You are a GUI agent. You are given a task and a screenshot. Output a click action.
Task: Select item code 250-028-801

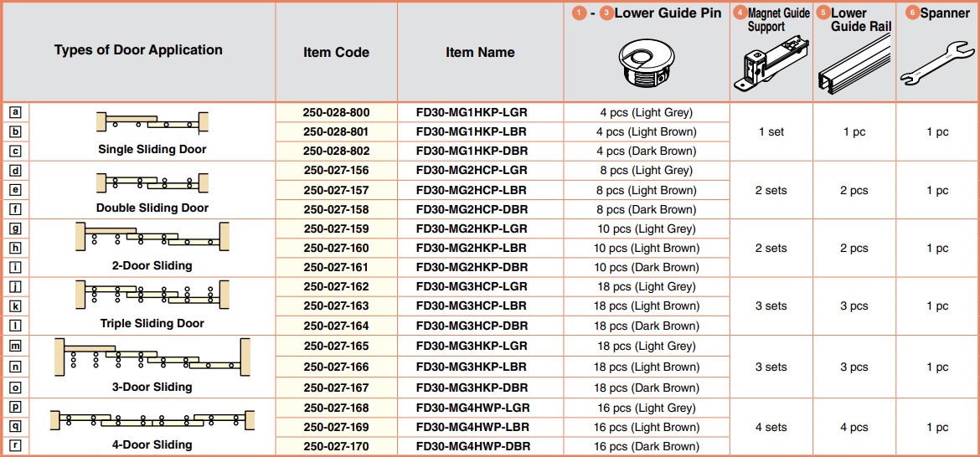coord(336,131)
